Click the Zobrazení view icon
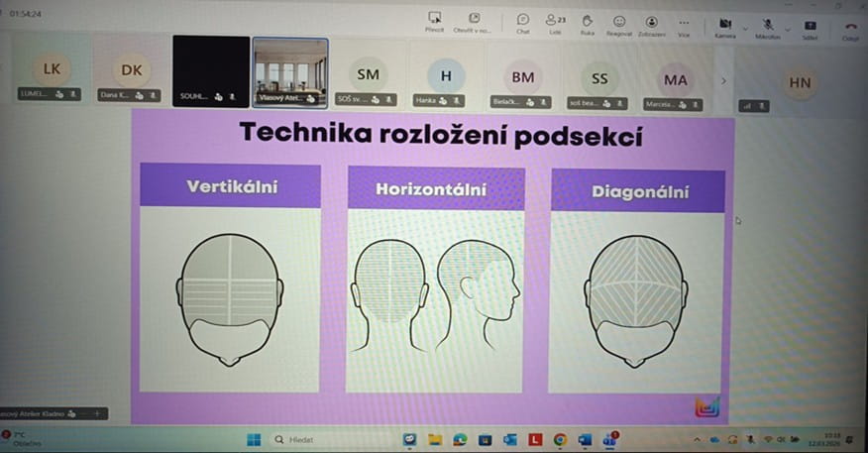 tap(652, 21)
